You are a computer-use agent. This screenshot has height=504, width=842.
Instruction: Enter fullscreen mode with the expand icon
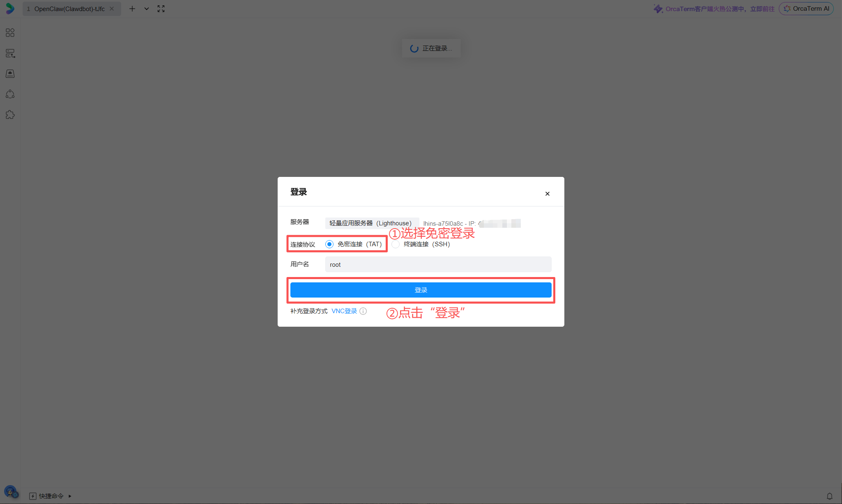(161, 8)
